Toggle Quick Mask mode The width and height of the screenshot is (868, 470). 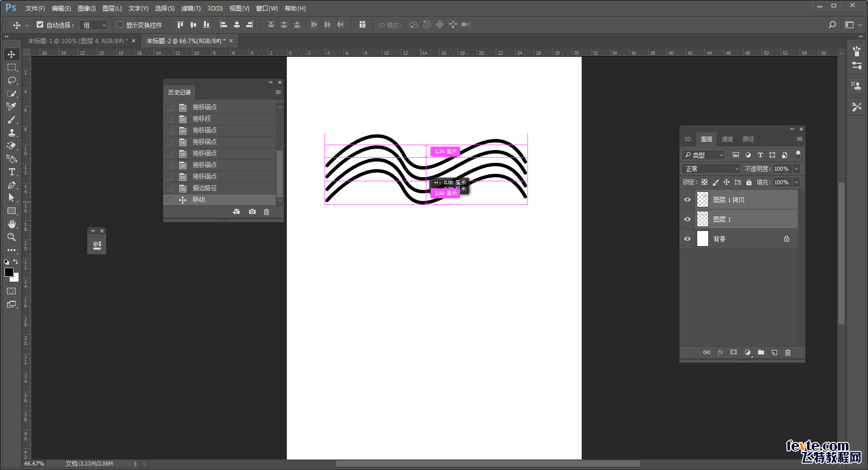(x=11, y=291)
